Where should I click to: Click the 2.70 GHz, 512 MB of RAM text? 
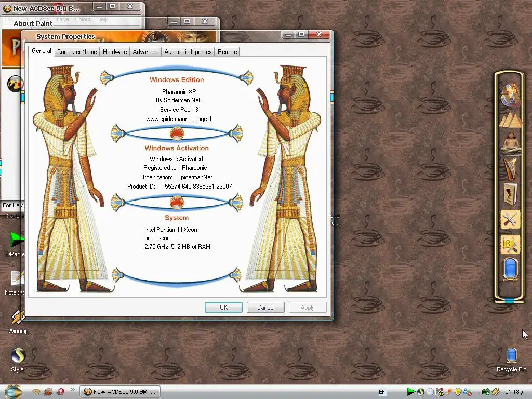[178, 247]
